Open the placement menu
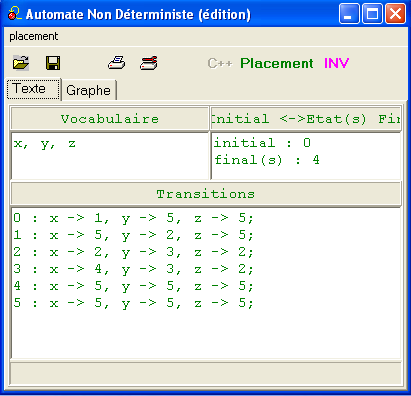The width and height of the screenshot is (411, 396). click(x=34, y=36)
